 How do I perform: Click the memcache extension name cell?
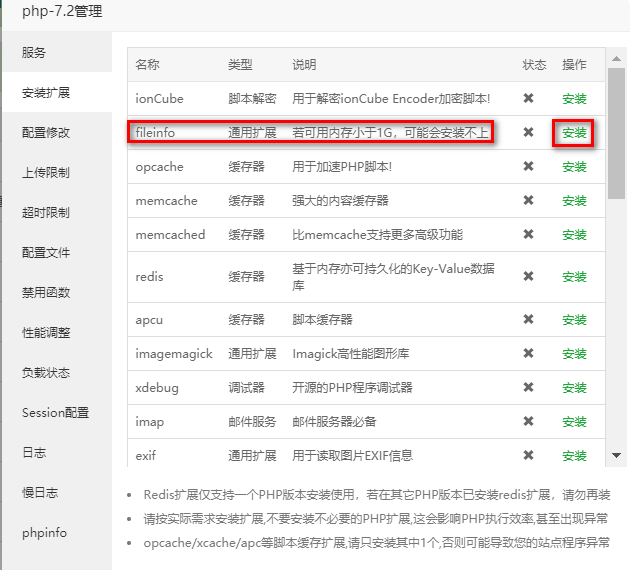[x=166, y=200]
